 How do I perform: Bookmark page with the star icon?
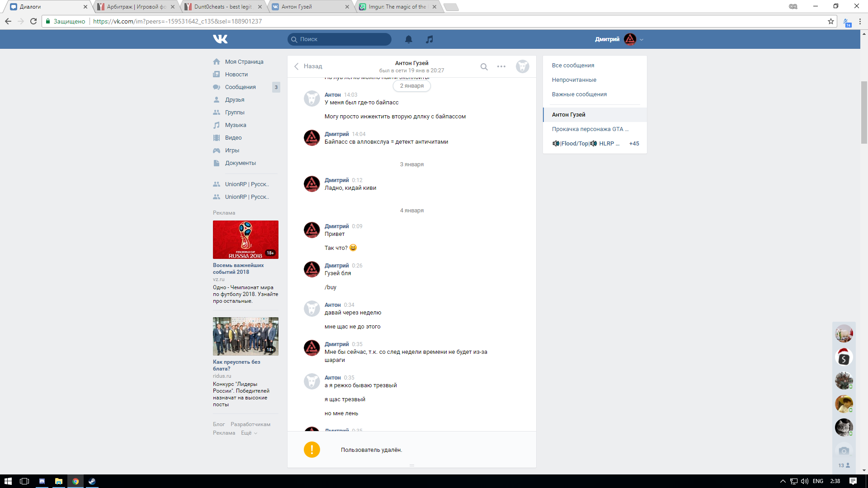831,21
